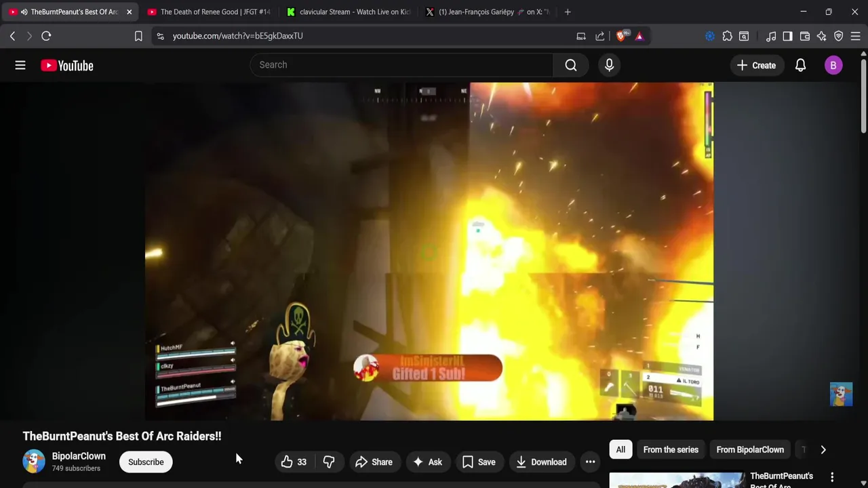Screen dimensions: 868x488
Task: Focus the YouTube Search field
Action: (401, 65)
